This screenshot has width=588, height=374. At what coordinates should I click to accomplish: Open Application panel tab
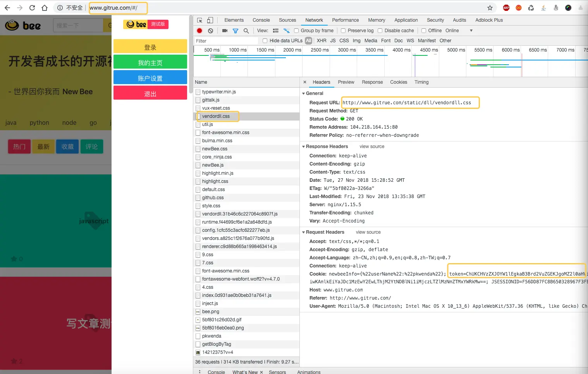[x=406, y=20]
